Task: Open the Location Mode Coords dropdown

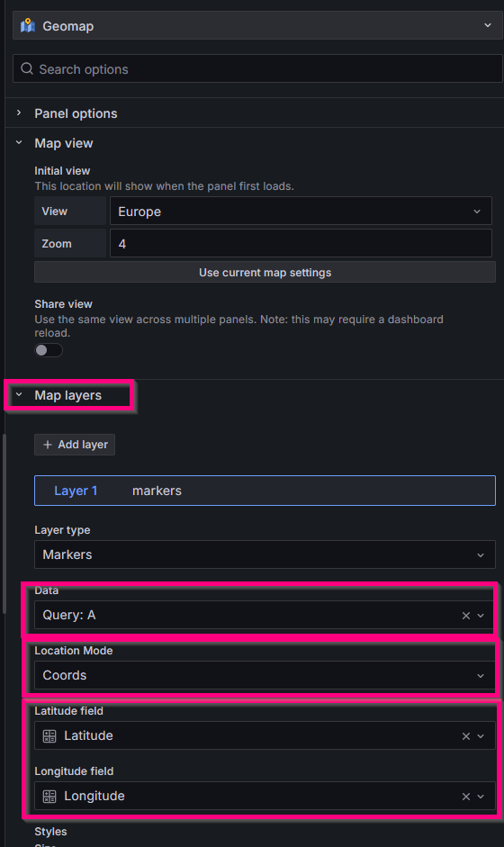Action: (x=265, y=675)
